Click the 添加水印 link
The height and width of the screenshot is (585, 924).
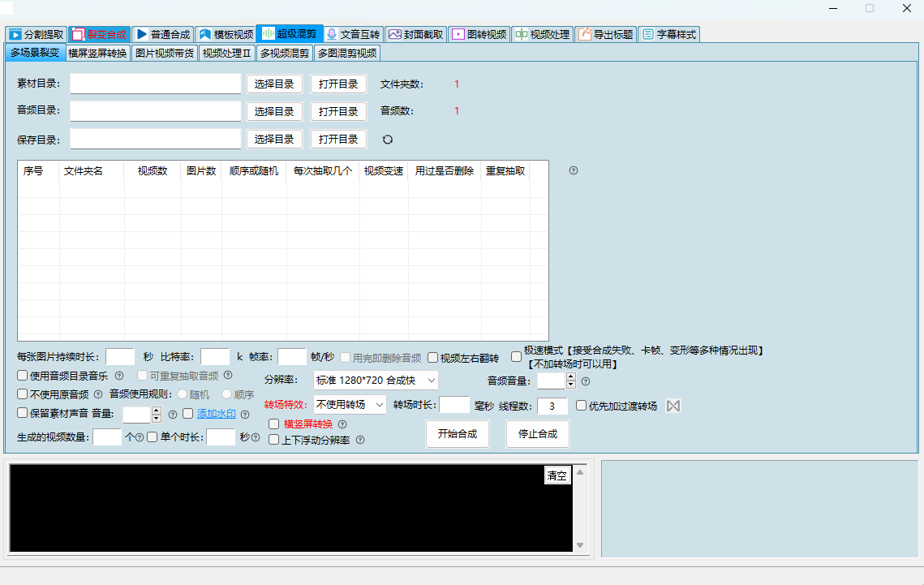pos(216,415)
